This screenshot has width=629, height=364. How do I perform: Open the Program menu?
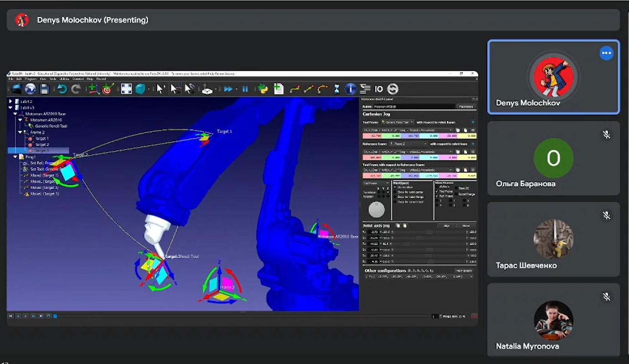[31, 79]
